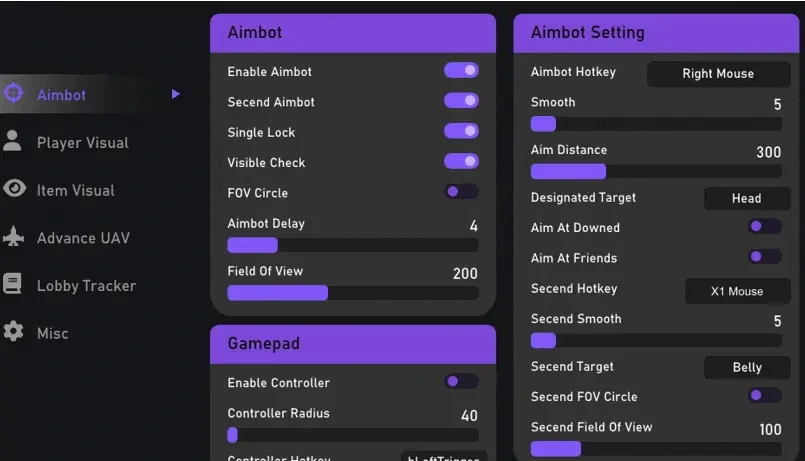Click the arrow beside Aimbot sidebar entry
This screenshot has height=461, width=805.
coord(176,94)
